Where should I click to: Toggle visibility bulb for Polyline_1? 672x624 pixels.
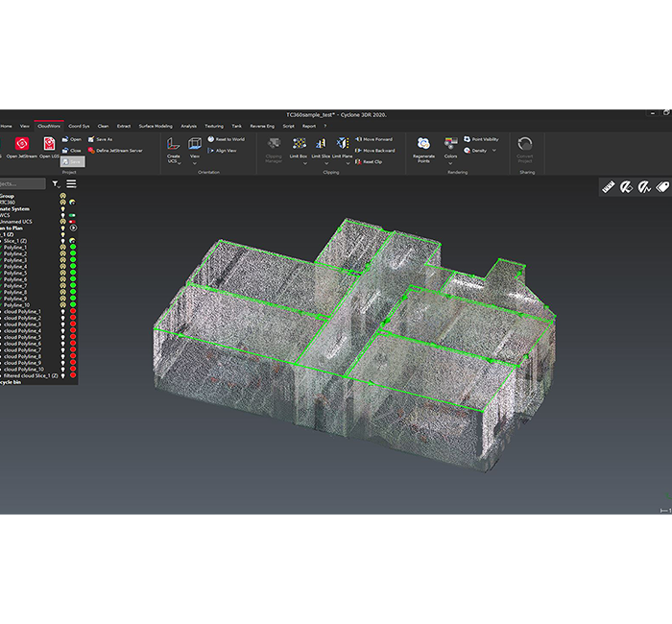[62, 247]
